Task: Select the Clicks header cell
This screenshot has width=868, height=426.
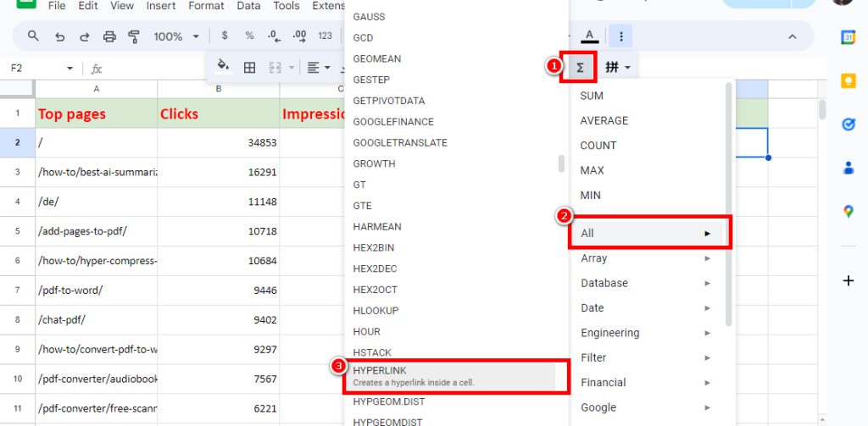Action: coord(219,113)
